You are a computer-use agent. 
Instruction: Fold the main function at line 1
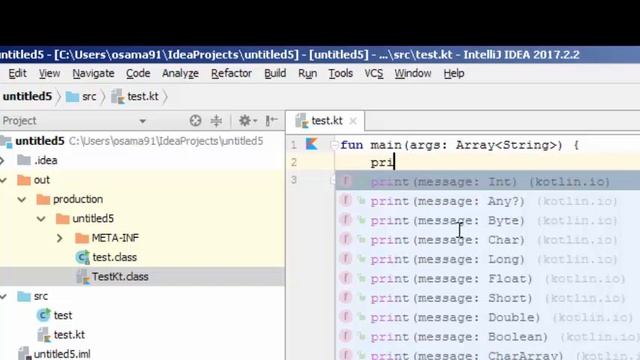click(334, 144)
